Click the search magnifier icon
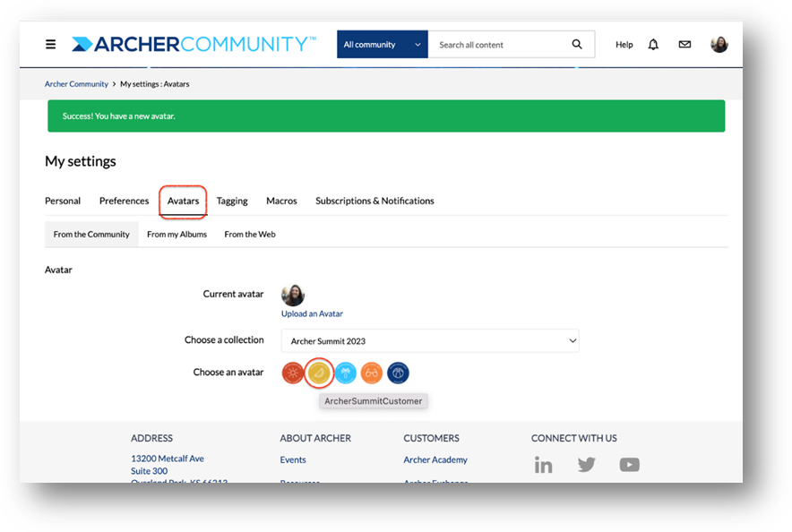 click(577, 45)
